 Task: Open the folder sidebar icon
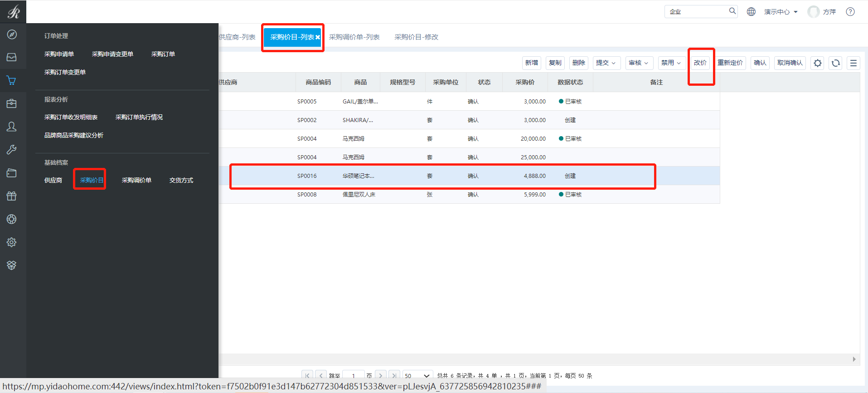(x=12, y=173)
